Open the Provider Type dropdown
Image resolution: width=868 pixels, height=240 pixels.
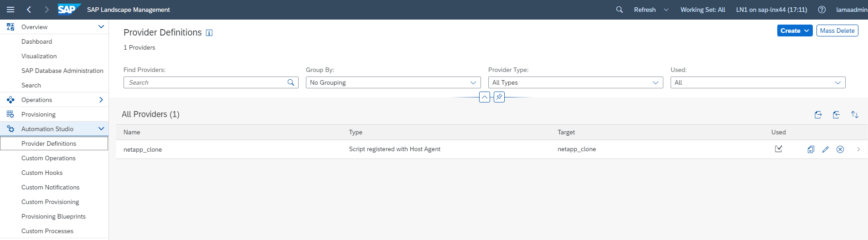click(575, 82)
